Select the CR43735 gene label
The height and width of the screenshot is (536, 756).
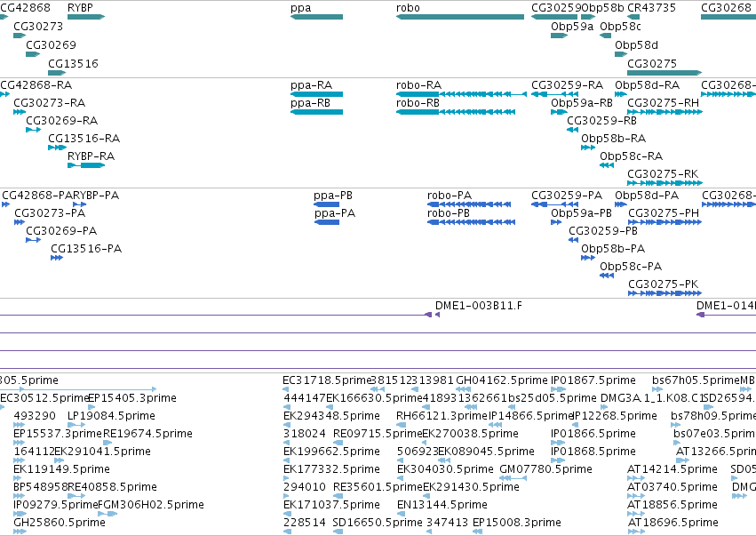(x=651, y=8)
